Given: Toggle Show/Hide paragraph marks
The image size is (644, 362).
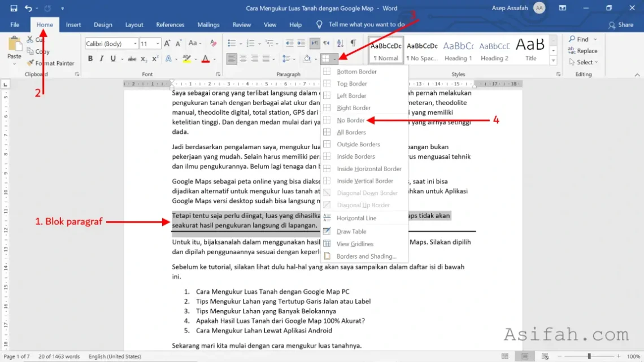Looking at the screenshot, I should pyautogui.click(x=353, y=43).
